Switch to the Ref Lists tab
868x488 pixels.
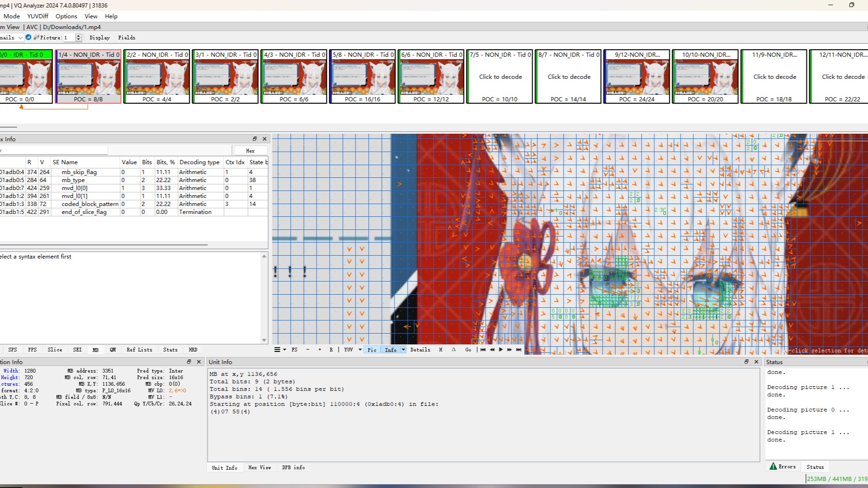point(139,350)
